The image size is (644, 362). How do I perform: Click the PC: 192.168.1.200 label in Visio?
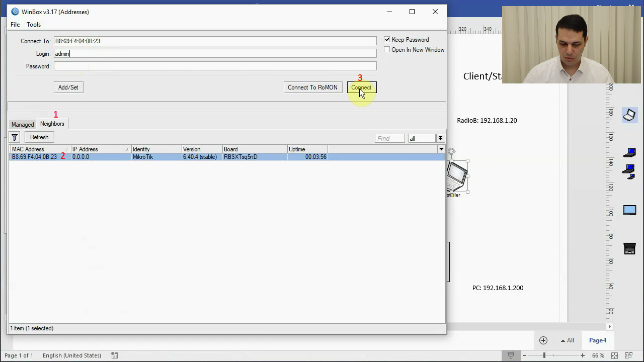pos(498,288)
